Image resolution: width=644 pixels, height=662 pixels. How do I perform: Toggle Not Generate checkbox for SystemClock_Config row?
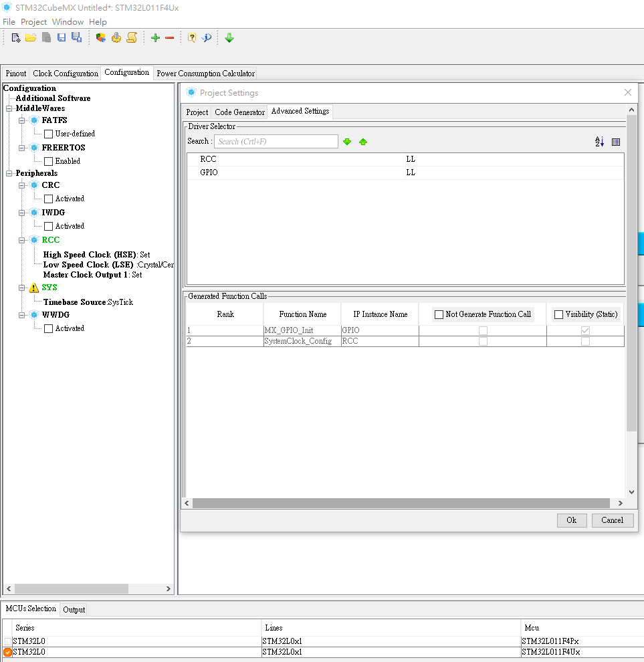[x=483, y=341]
